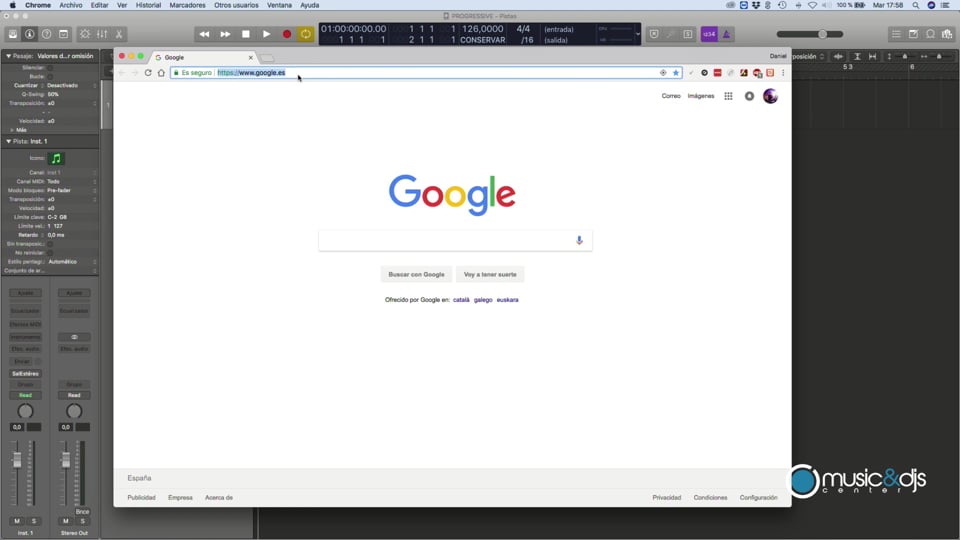The width and height of the screenshot is (960, 540).
Task: Click the red Record button
Action: point(287,34)
